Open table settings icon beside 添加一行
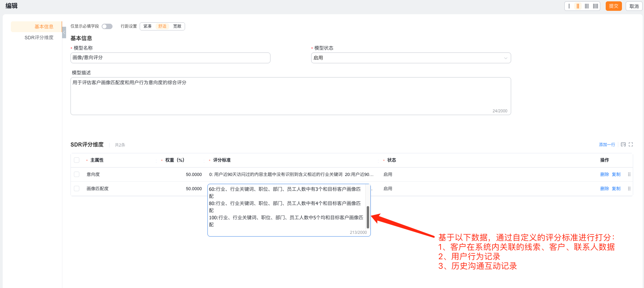 (x=623, y=145)
